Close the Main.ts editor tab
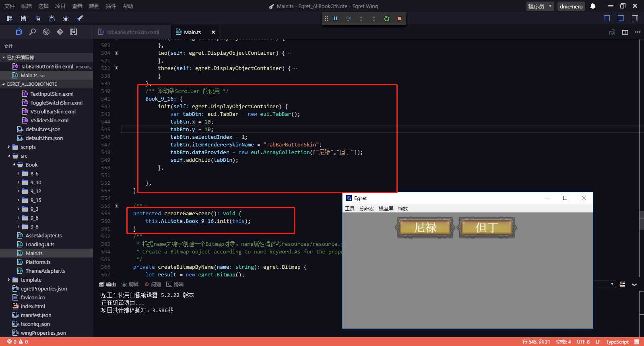644x346 pixels. 213,32
